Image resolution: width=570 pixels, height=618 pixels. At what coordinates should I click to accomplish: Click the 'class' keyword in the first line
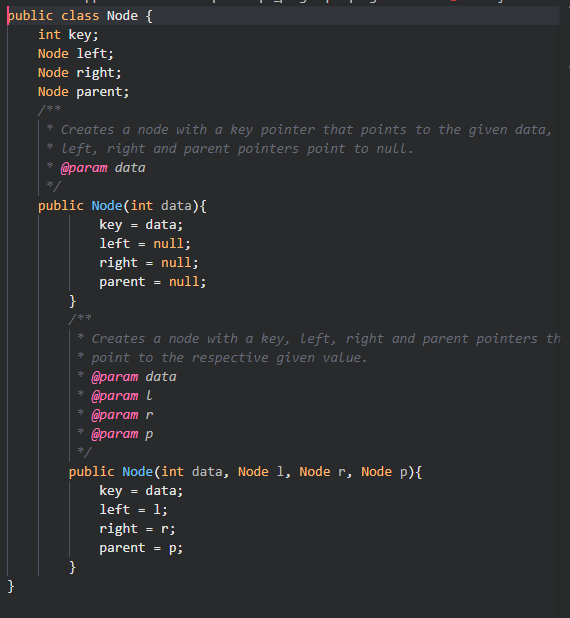(x=80, y=16)
